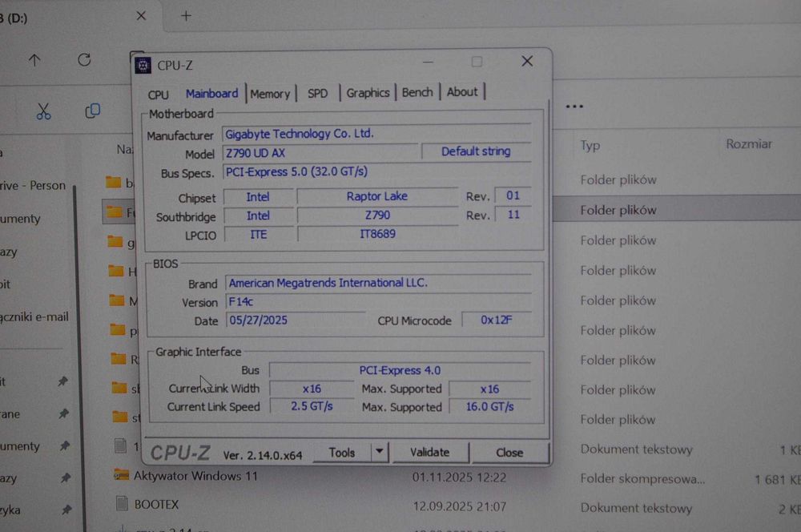Click the pin icon beside second 'umenty' sidebar item

pos(64,446)
